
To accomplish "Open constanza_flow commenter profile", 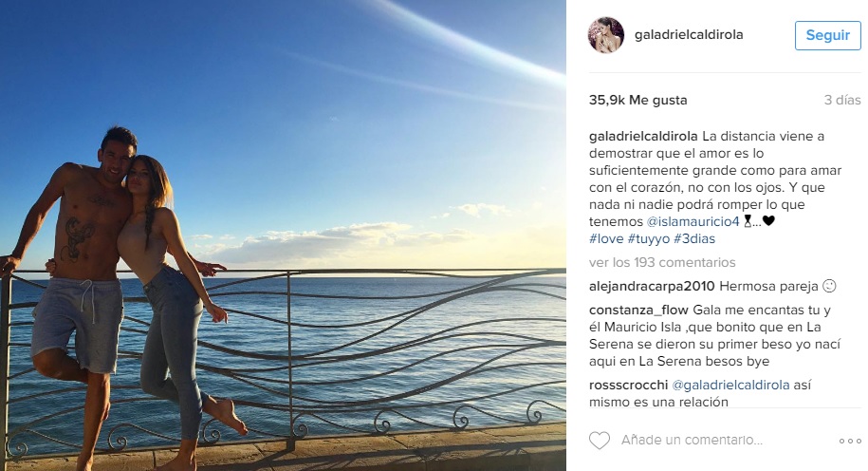I will click(x=638, y=311).
